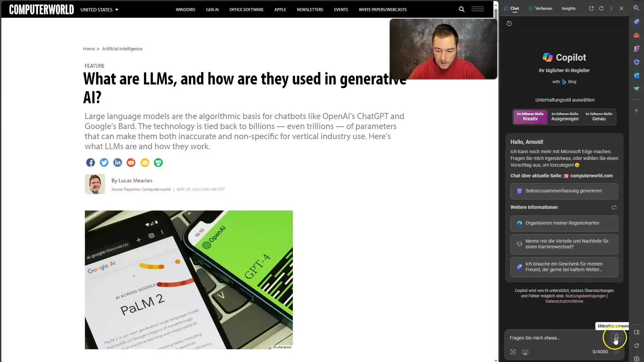Image resolution: width=644 pixels, height=362 pixels.
Task: Open the Copilot history dropdown
Action: click(509, 23)
